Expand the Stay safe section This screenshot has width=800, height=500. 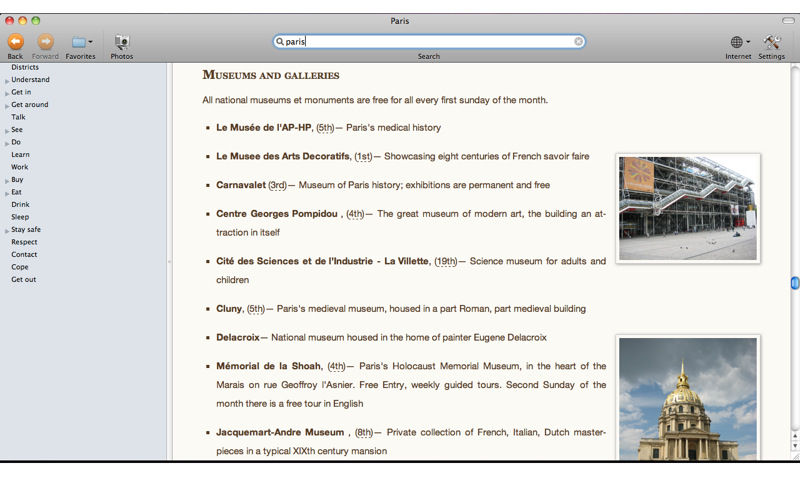pyautogui.click(x=7, y=231)
